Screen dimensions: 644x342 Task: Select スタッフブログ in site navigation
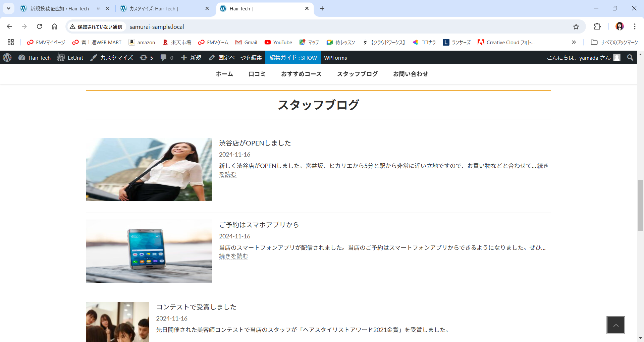(357, 74)
